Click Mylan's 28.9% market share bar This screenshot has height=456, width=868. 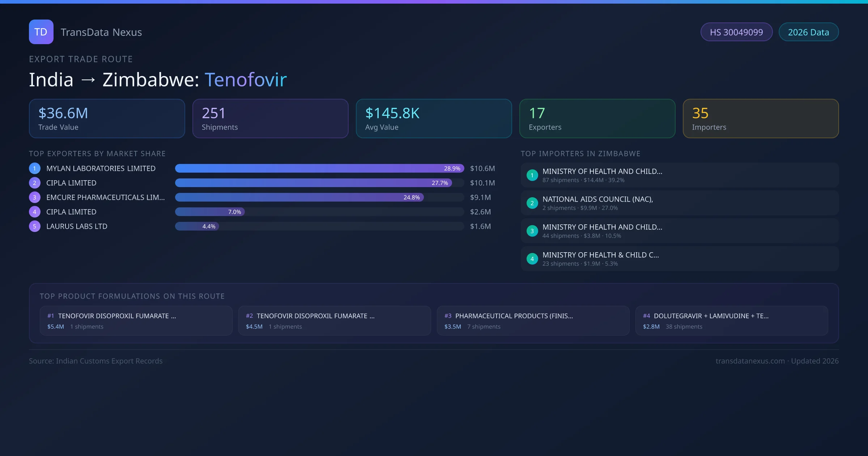pyautogui.click(x=319, y=168)
